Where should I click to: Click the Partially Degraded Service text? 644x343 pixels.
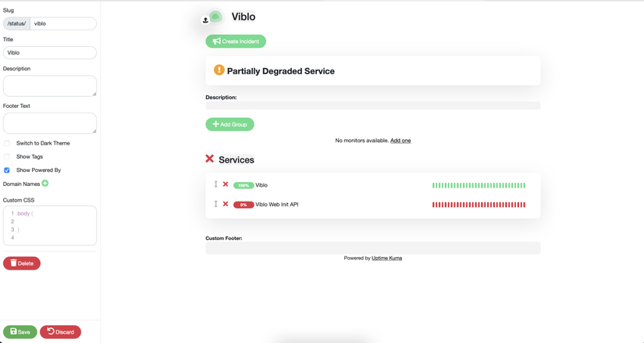coord(280,71)
